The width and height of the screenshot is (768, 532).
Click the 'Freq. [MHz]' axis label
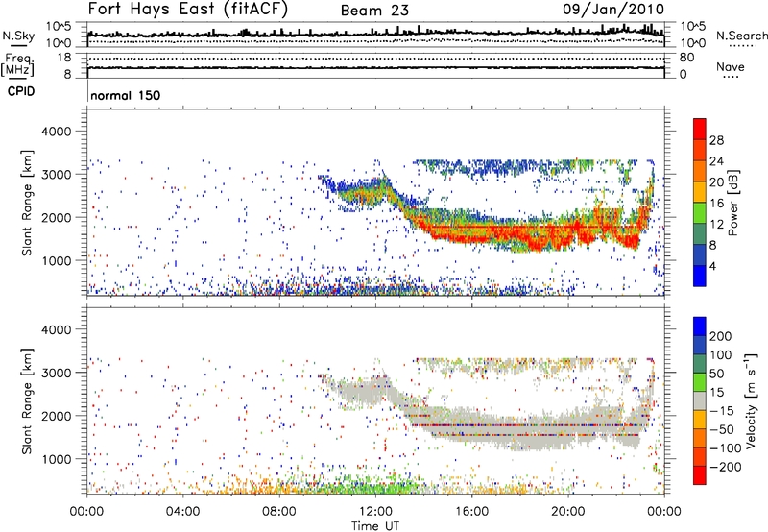[x=17, y=65]
